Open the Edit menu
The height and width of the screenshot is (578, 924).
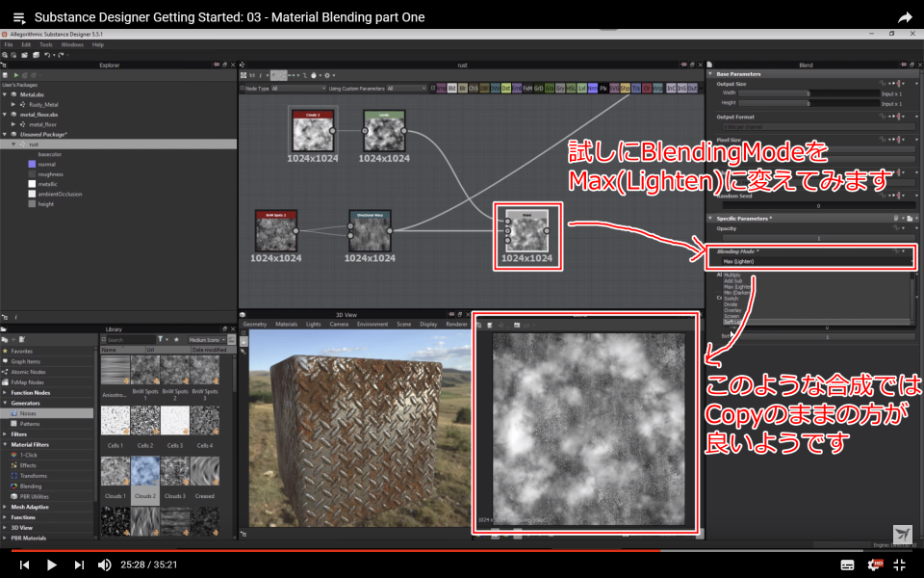tap(26, 44)
